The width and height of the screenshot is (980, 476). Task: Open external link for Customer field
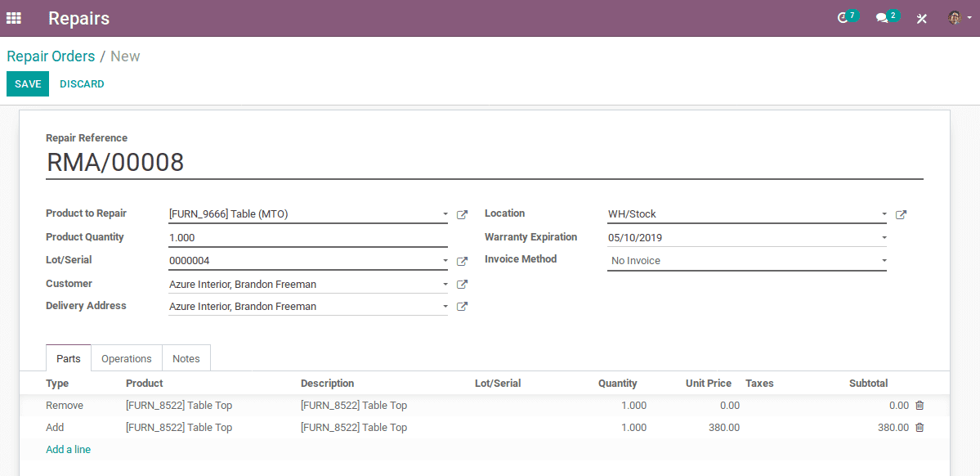(x=462, y=285)
